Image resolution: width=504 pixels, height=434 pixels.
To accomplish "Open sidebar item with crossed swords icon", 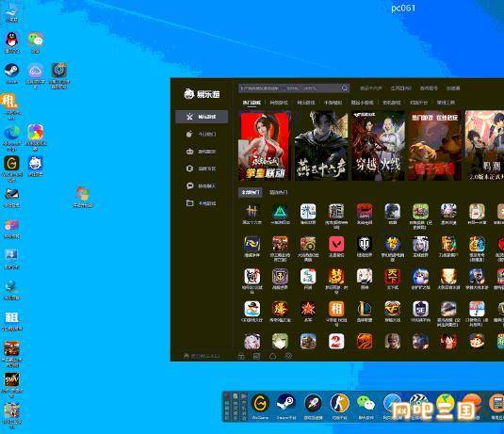I will (202, 117).
